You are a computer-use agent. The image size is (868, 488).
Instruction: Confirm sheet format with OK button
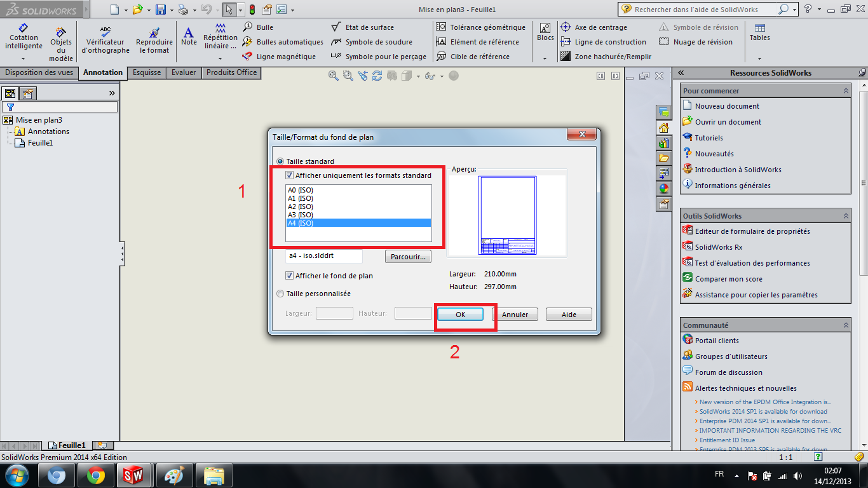point(460,314)
